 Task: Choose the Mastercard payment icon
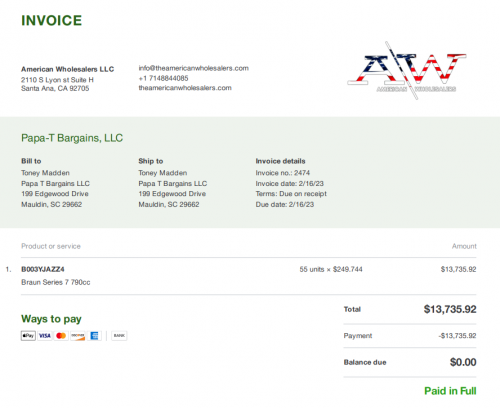click(x=61, y=336)
